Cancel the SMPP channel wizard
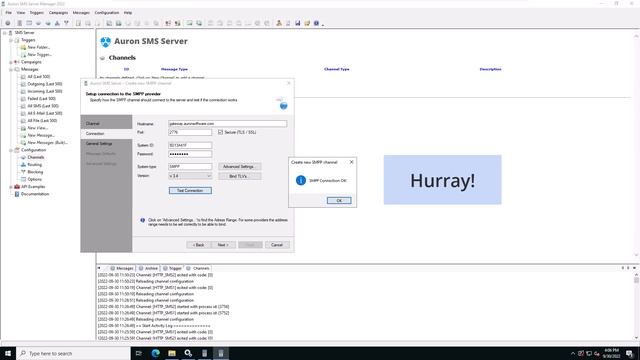 277,245
